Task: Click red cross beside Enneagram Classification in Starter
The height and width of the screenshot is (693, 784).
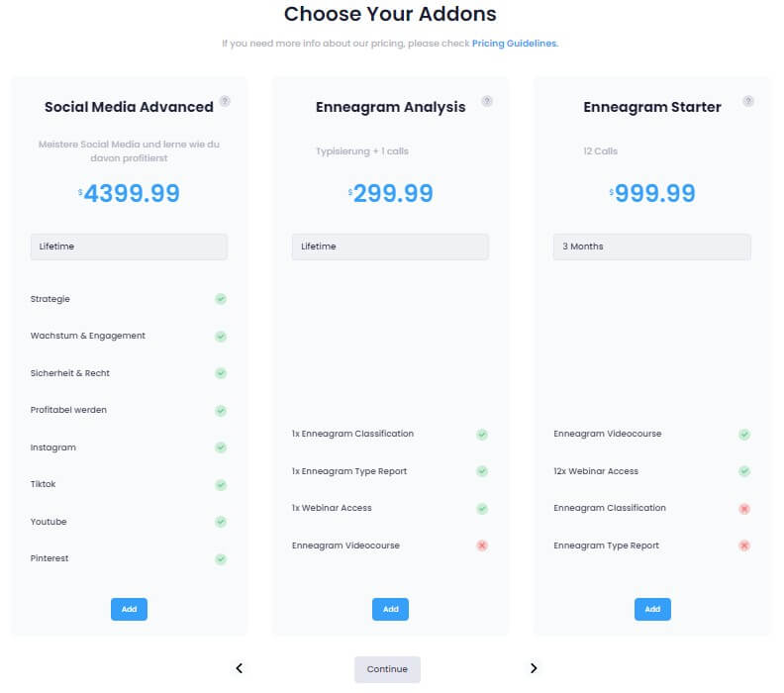Action: 743,509
